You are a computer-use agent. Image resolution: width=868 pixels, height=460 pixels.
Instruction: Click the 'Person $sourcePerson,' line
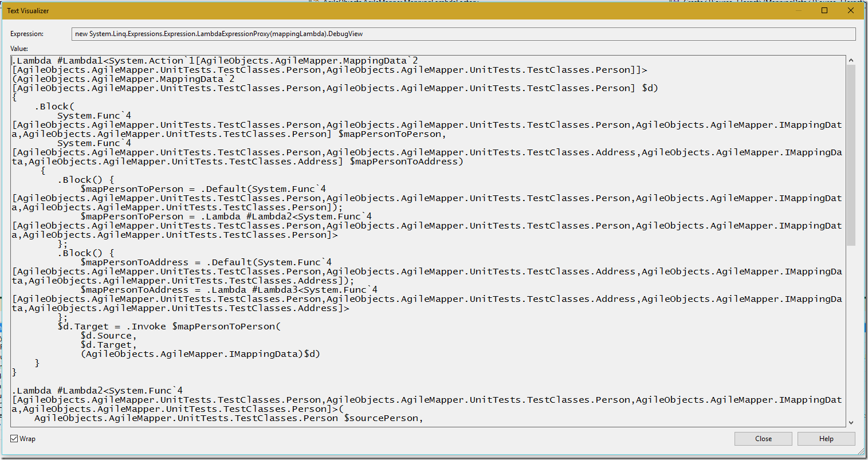(x=229, y=418)
